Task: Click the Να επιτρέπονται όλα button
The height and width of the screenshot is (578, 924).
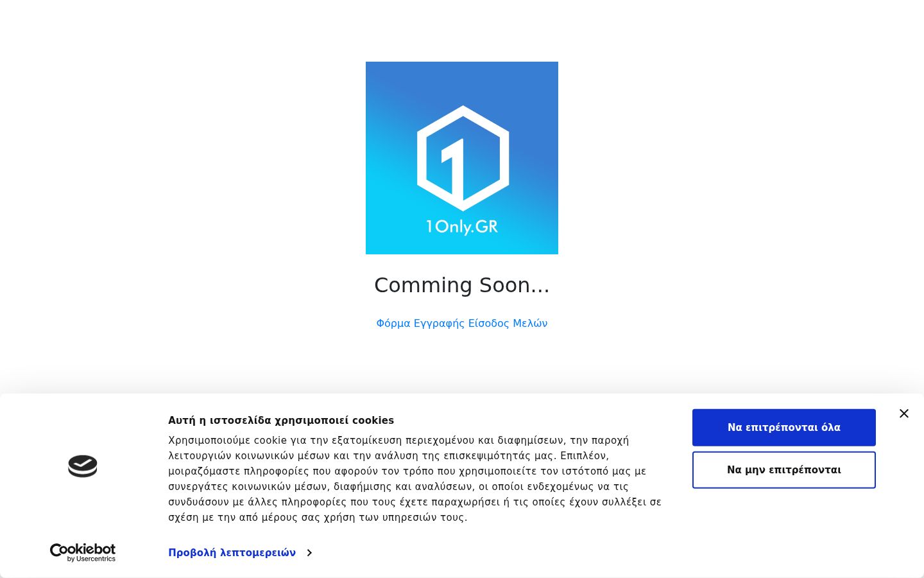Action: click(x=783, y=428)
